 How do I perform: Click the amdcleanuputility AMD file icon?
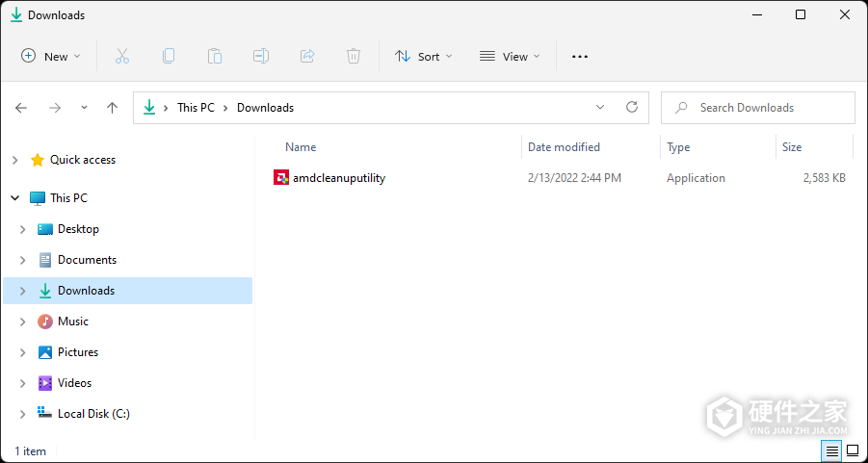click(281, 177)
